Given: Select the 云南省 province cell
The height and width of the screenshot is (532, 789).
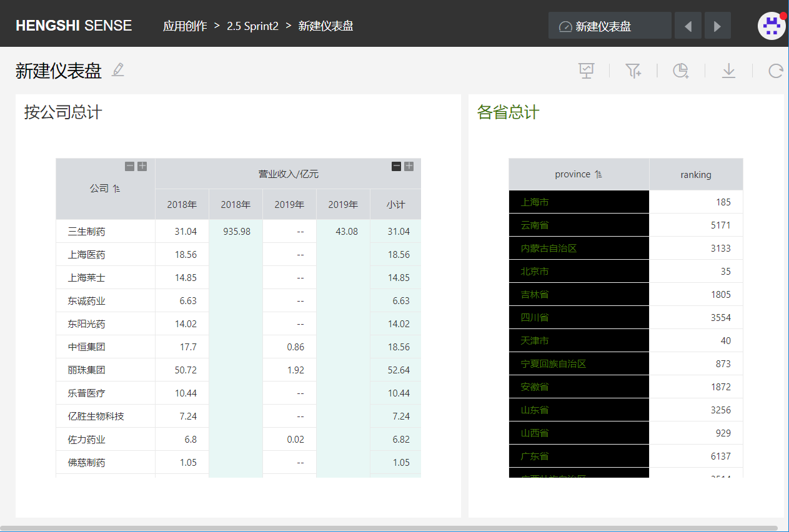Looking at the screenshot, I should point(579,225).
